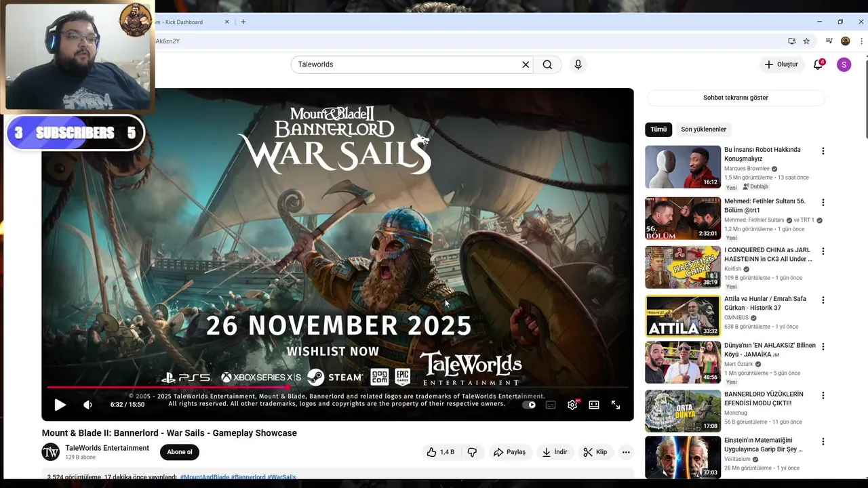Open options for Dünya'nın EN AHLAKSIZ video
Screen dimensions: 868x488
823,346
